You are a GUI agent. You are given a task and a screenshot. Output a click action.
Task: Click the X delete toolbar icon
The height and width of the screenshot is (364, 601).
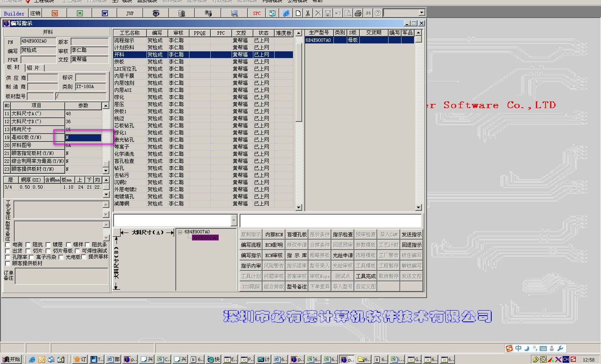pyautogui.click(x=318, y=13)
